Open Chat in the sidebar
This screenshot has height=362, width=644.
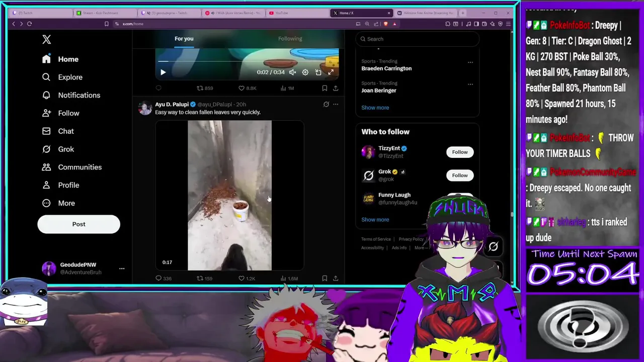coord(58,131)
